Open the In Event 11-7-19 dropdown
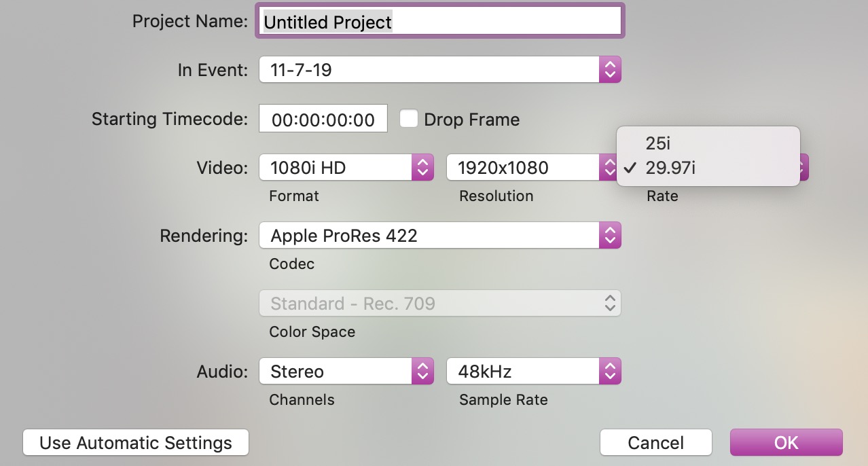This screenshot has height=466, width=868. point(429,69)
